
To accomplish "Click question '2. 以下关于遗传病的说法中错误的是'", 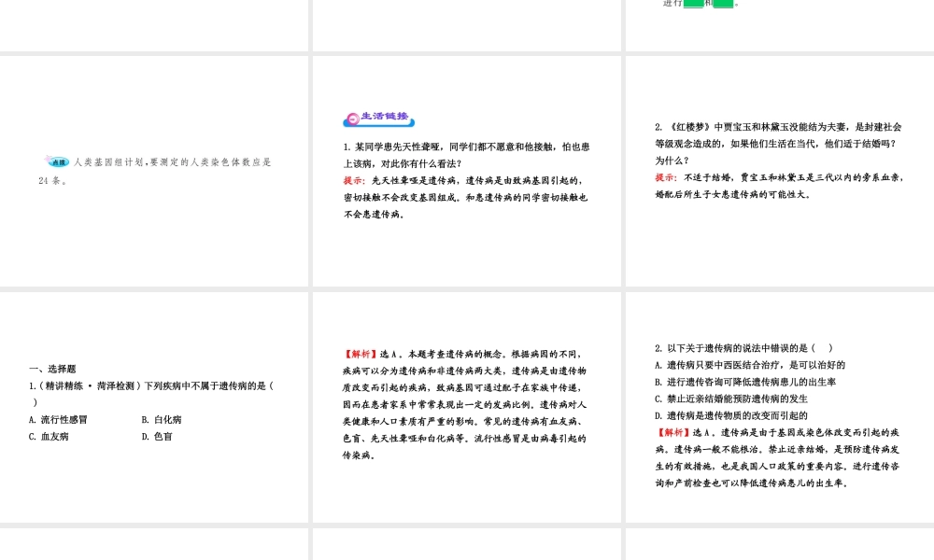I will coord(744,348).
